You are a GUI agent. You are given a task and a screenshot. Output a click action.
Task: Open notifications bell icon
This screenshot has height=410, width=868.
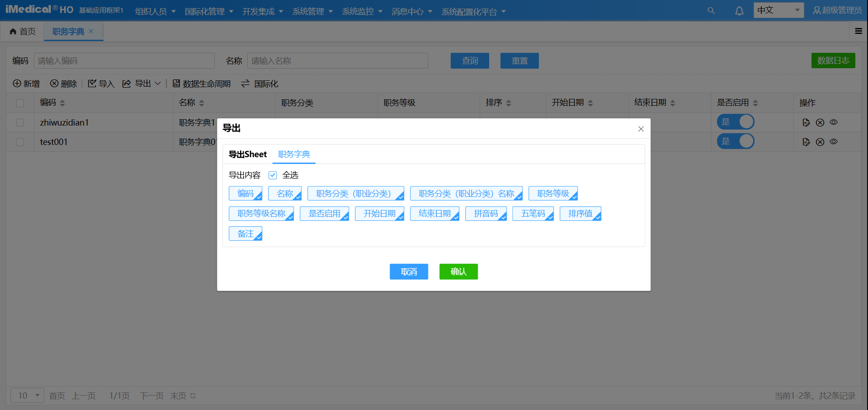pos(739,10)
